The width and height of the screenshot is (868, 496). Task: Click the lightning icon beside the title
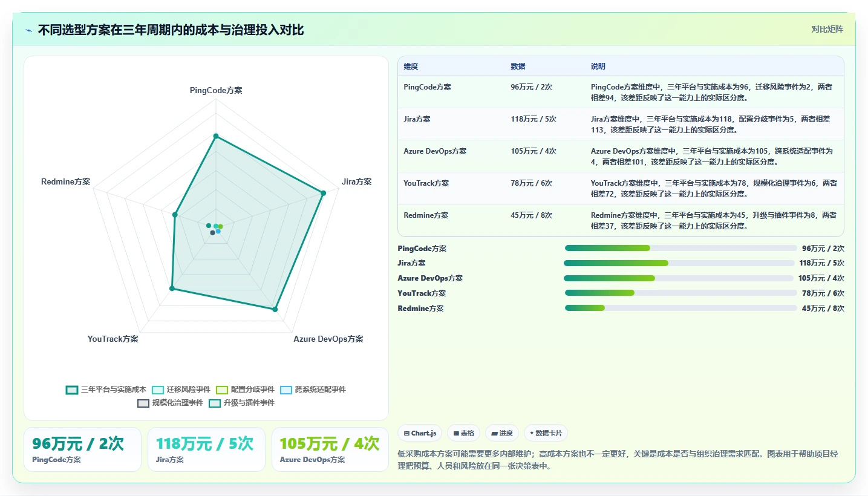(28, 30)
